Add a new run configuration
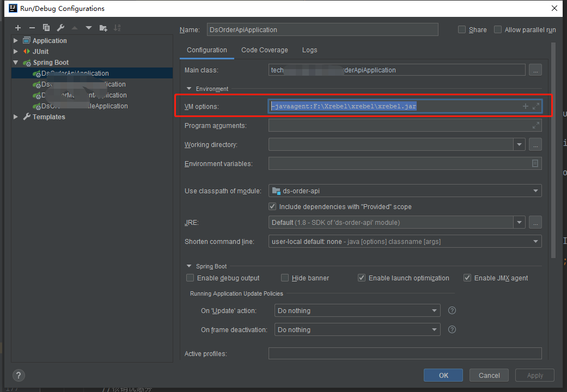The width and height of the screenshot is (567, 392). pyautogui.click(x=18, y=28)
